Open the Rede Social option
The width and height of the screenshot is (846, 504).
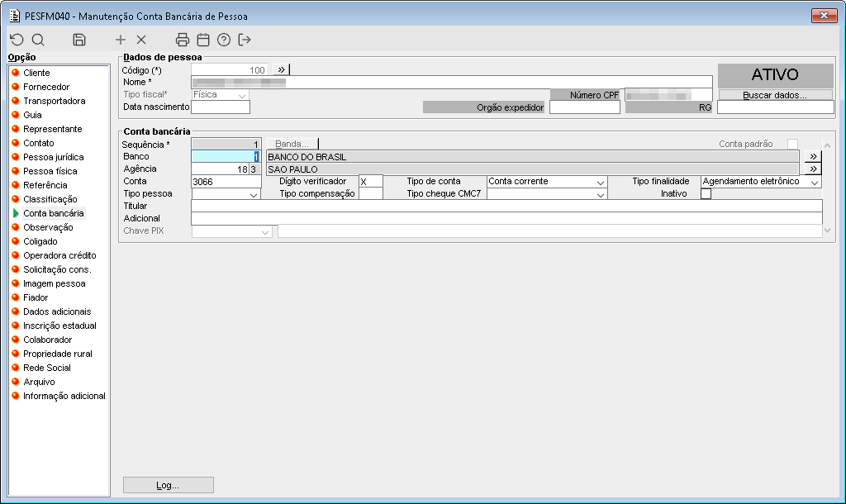point(47,368)
